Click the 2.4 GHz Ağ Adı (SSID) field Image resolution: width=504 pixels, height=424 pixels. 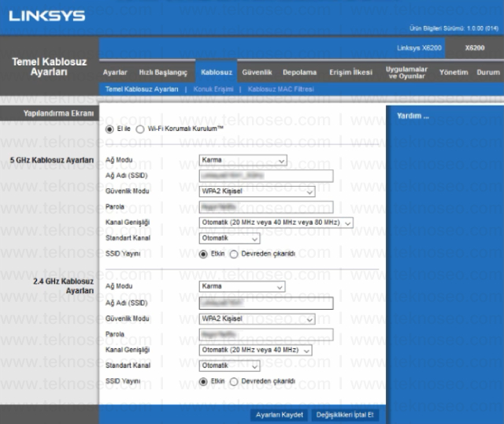(x=266, y=303)
